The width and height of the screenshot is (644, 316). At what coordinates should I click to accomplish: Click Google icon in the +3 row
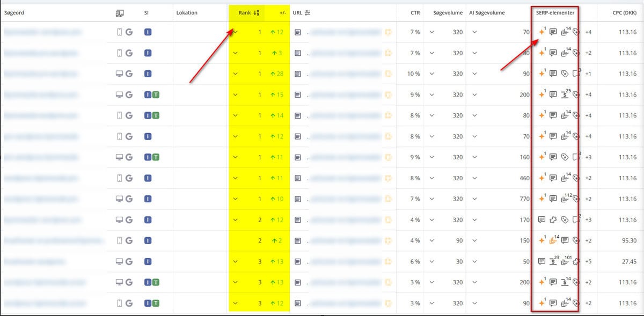(129, 53)
